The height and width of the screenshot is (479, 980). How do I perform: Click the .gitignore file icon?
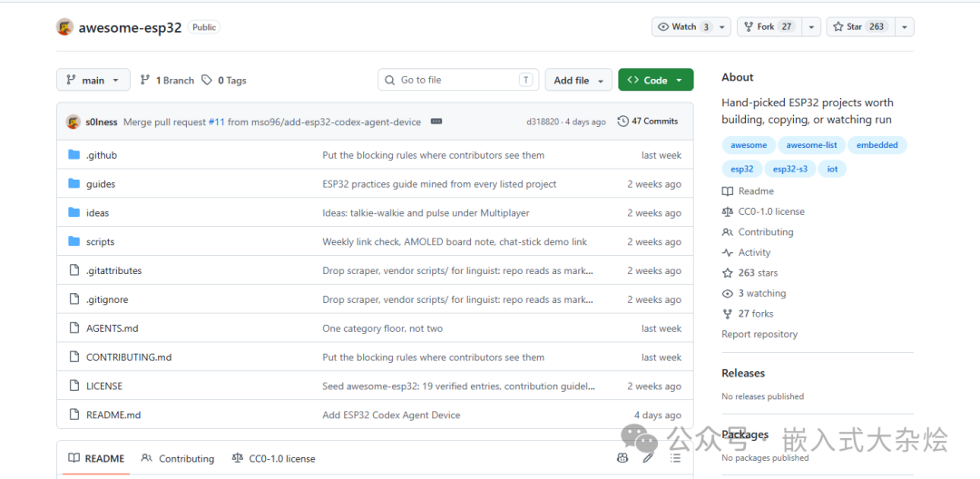point(74,299)
